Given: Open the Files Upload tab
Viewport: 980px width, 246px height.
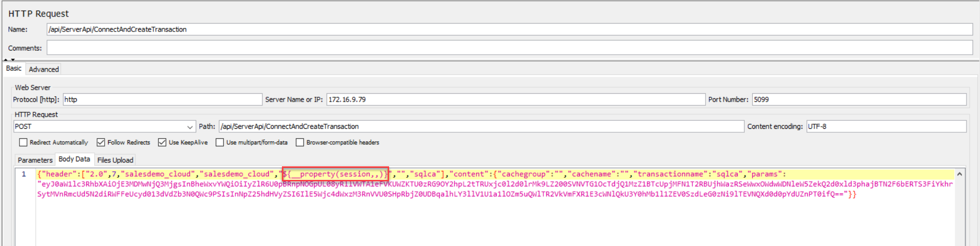Looking at the screenshot, I should (x=115, y=160).
